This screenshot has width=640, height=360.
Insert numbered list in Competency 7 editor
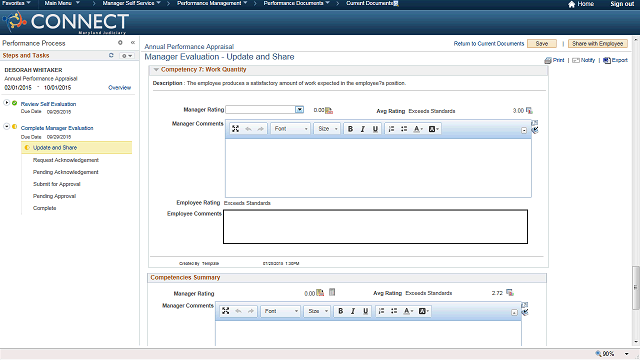(391, 129)
